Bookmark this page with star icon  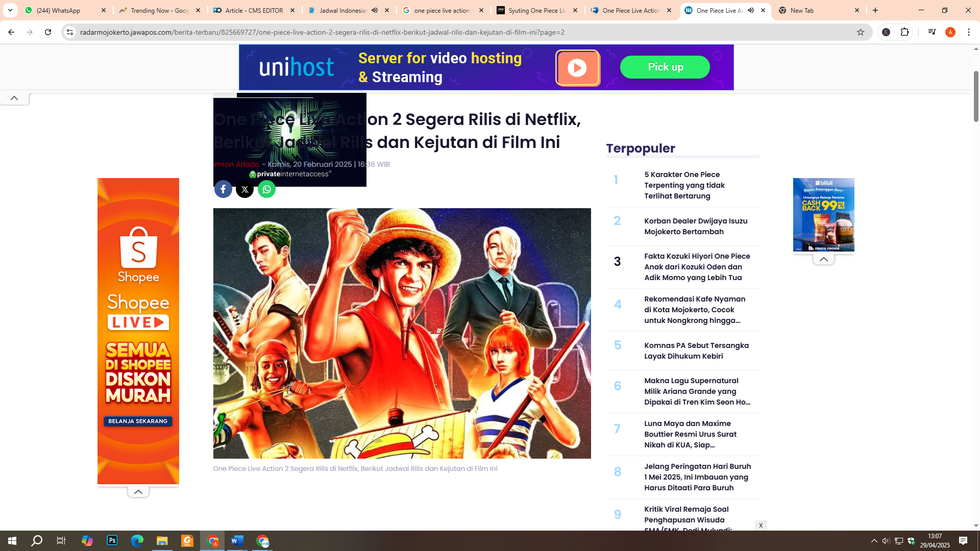tap(861, 32)
